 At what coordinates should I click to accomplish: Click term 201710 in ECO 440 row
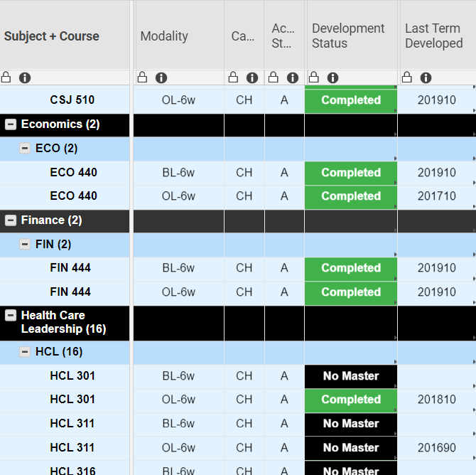pos(436,196)
